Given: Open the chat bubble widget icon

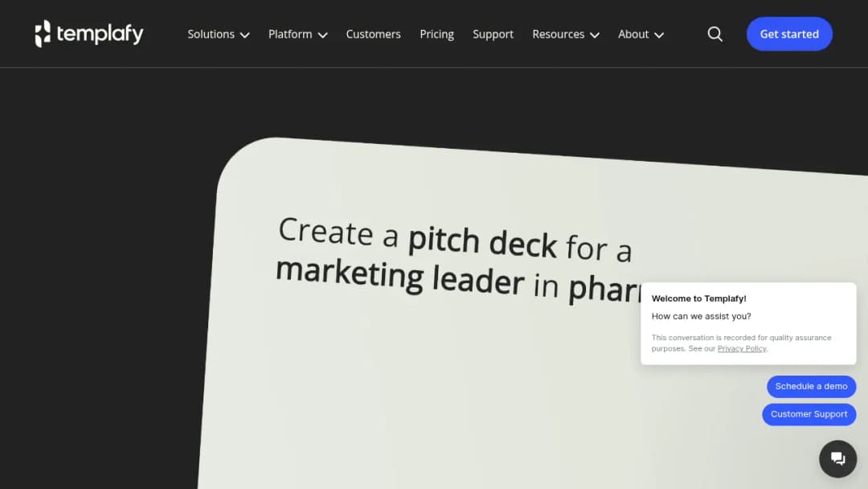Looking at the screenshot, I should (x=837, y=458).
